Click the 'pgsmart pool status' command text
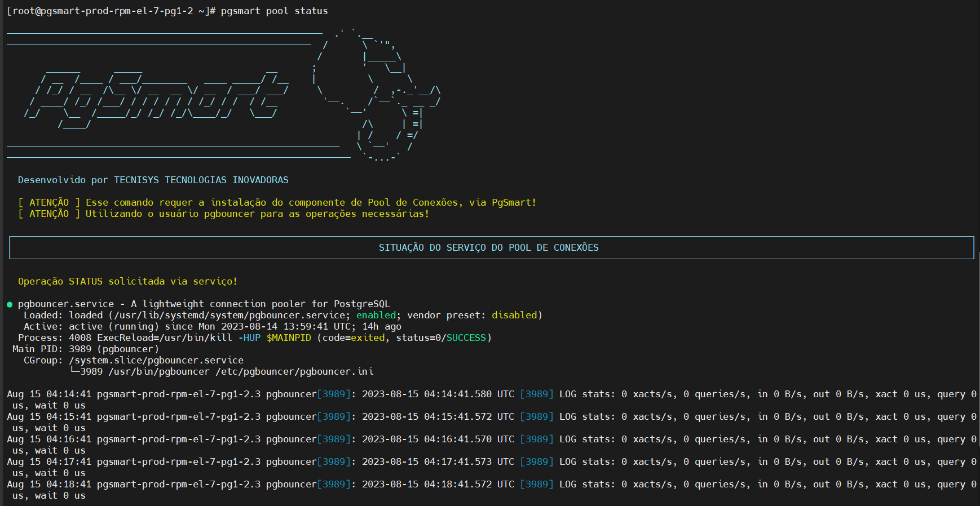This screenshot has height=506, width=980. point(274,11)
